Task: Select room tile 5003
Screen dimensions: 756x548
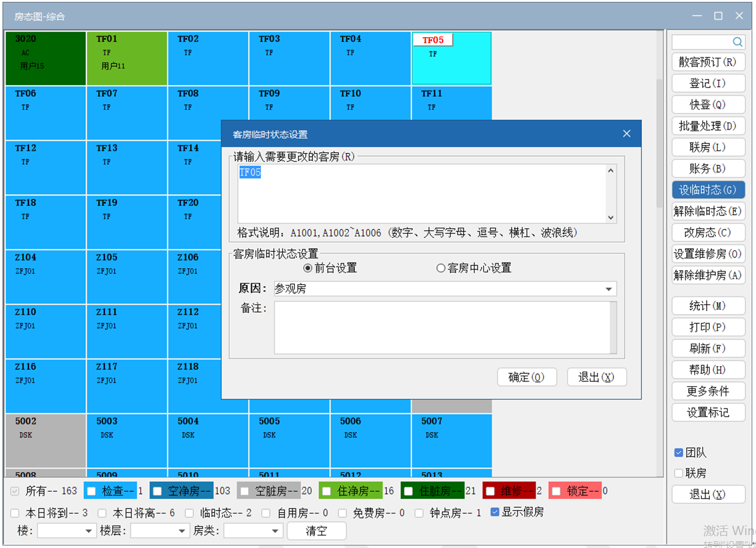Action: pos(127,440)
